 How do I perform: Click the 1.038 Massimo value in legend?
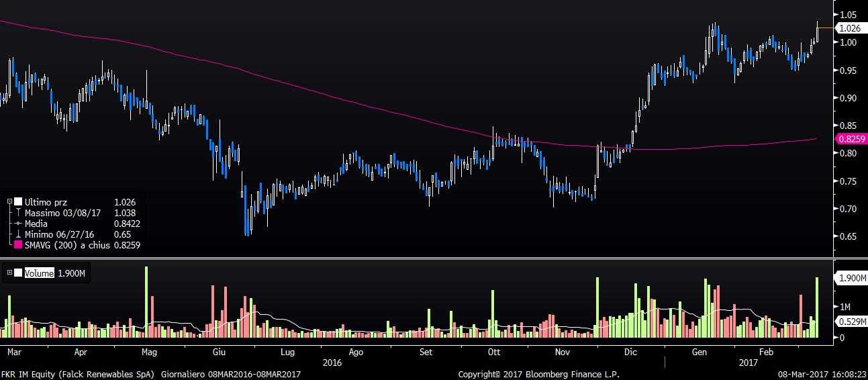(x=125, y=213)
